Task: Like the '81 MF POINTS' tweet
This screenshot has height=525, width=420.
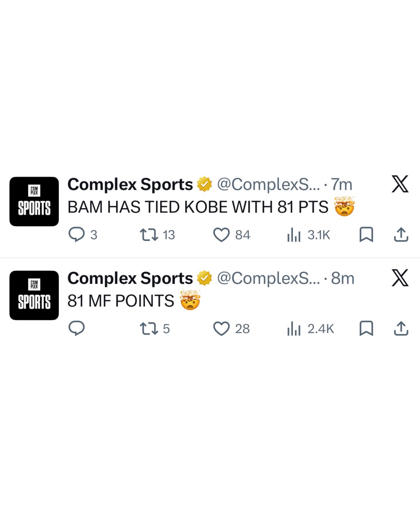Action: (x=221, y=328)
